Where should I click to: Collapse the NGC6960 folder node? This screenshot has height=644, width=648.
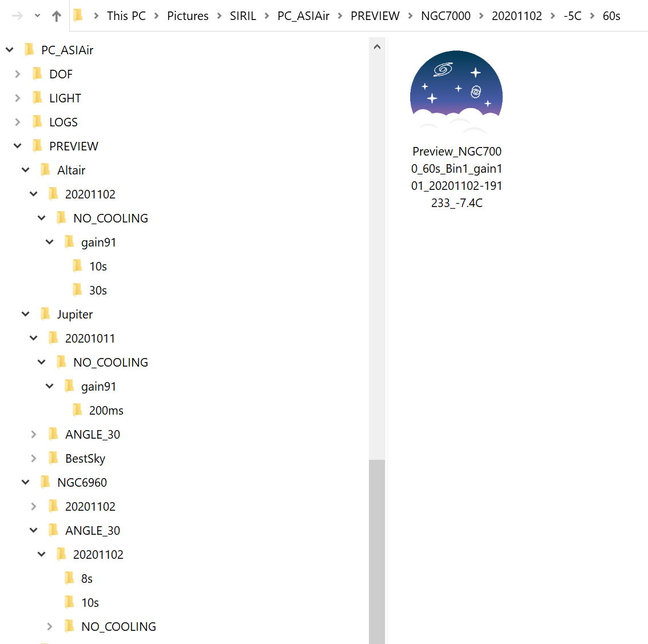[x=26, y=482]
